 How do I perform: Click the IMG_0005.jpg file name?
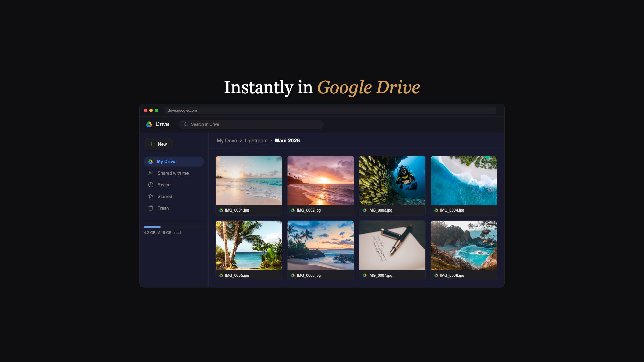coord(237,275)
